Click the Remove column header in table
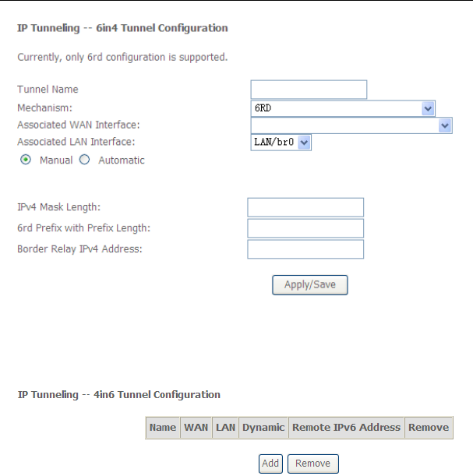The height and width of the screenshot is (476, 473). [429, 428]
